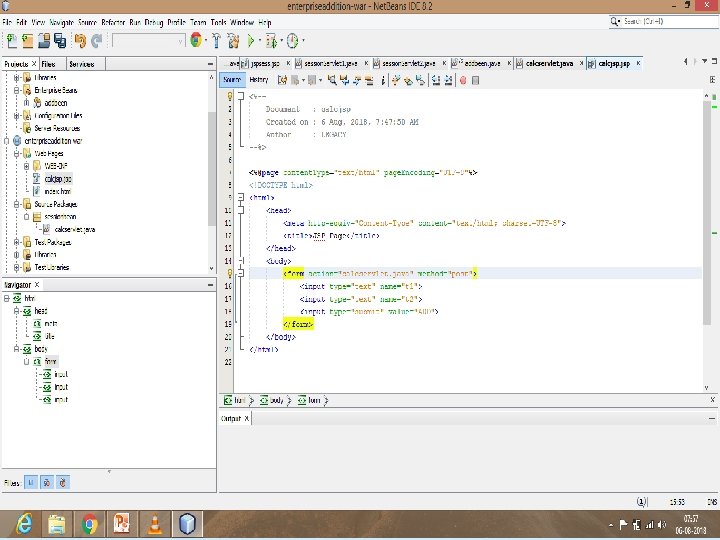Click the Build Project hammer icon

click(216, 41)
